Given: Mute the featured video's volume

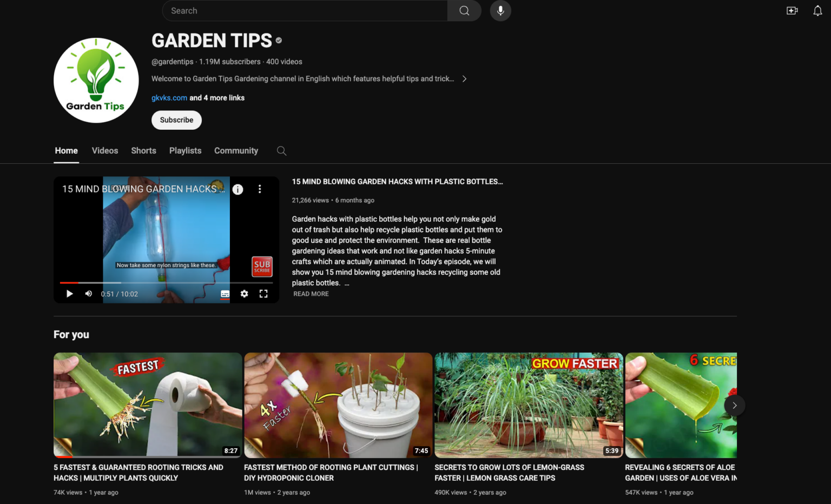Looking at the screenshot, I should [x=89, y=294].
